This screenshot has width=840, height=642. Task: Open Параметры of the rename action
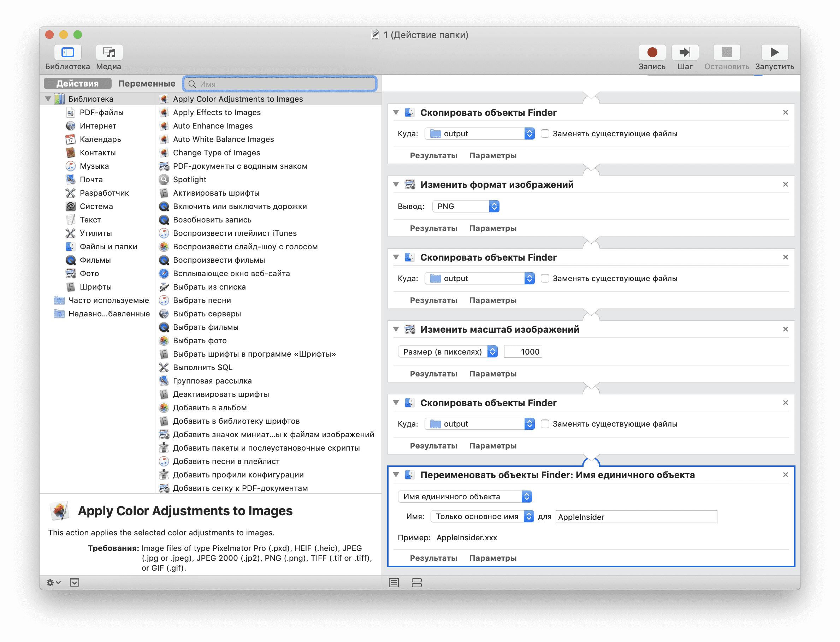click(x=493, y=558)
